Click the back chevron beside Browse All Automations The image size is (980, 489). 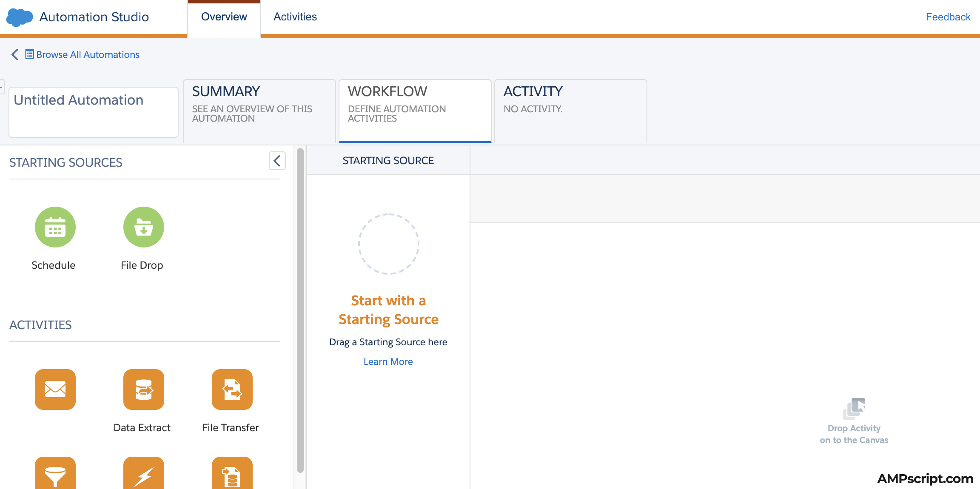14,54
